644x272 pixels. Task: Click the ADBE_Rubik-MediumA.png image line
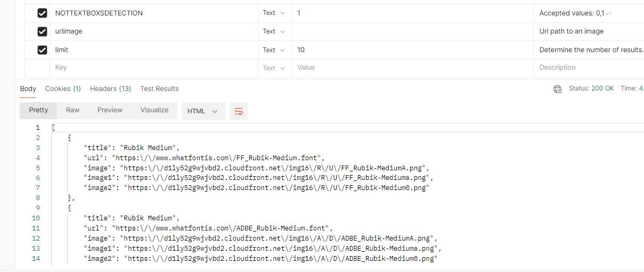[x=260, y=238]
